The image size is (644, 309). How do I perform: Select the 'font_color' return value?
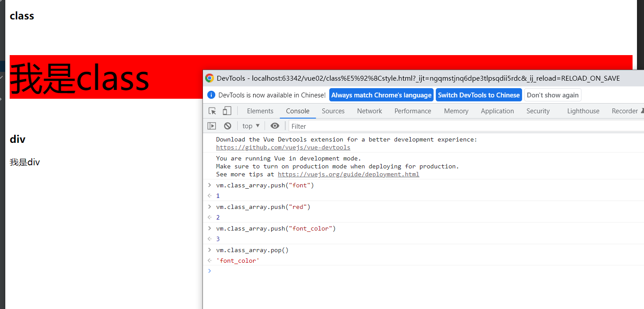click(238, 261)
